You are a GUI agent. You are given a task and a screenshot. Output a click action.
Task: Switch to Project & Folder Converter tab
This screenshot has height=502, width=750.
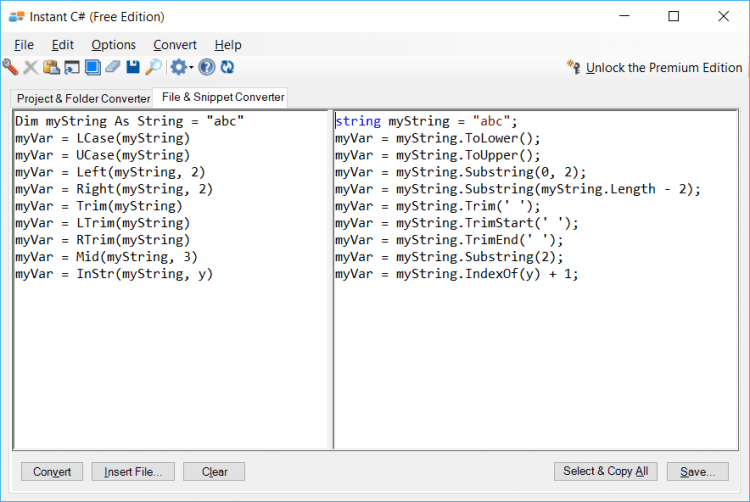point(83,99)
